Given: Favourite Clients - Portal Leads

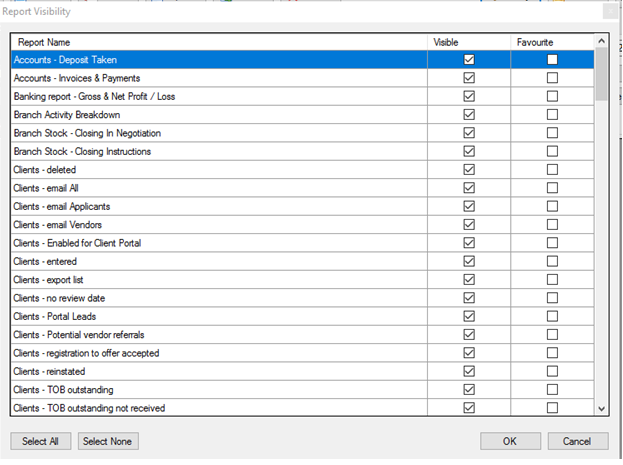Looking at the screenshot, I should [x=552, y=316].
